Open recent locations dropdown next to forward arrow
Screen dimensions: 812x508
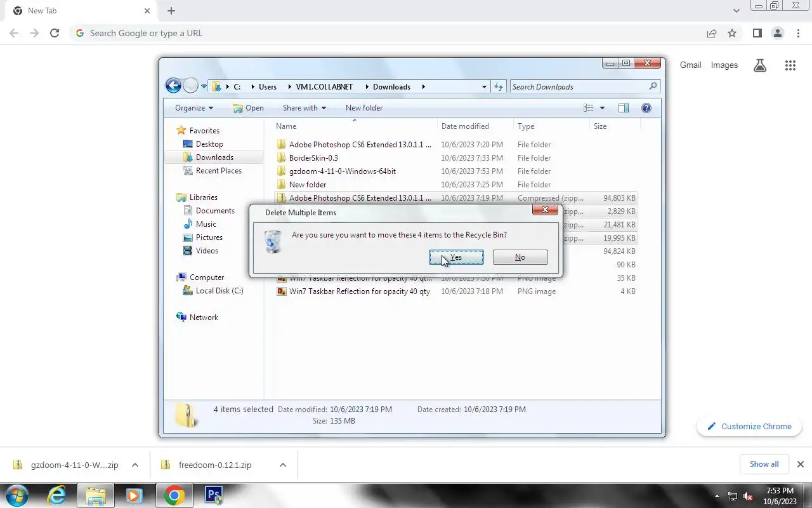point(204,86)
